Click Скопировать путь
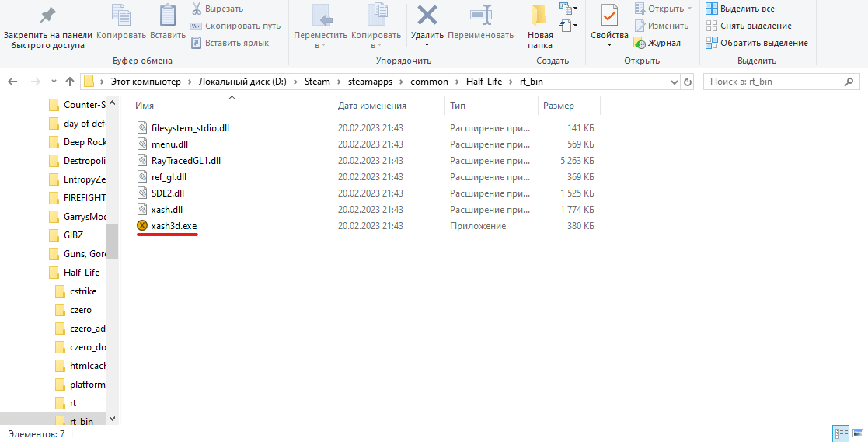The width and height of the screenshot is (868, 442). coord(235,26)
